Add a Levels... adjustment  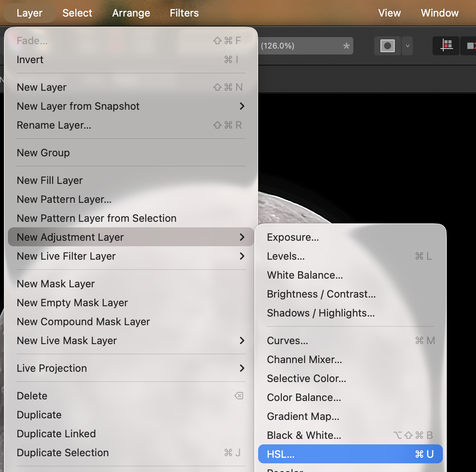[x=350, y=256]
